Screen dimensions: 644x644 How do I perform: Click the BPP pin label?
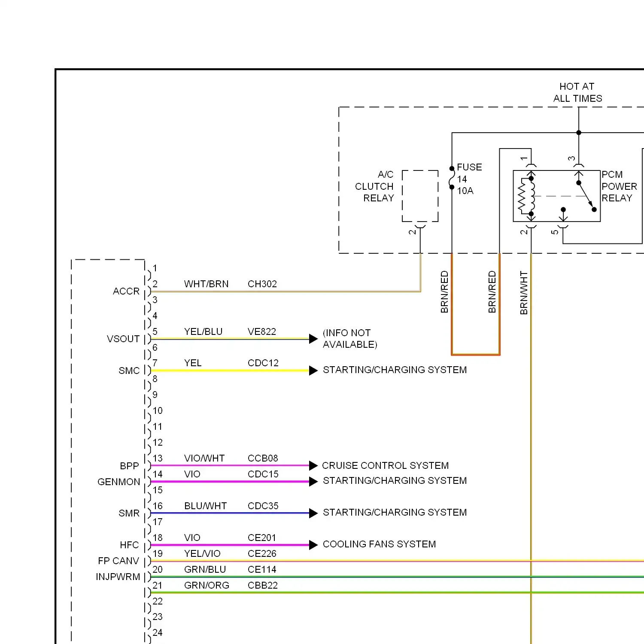tap(129, 466)
